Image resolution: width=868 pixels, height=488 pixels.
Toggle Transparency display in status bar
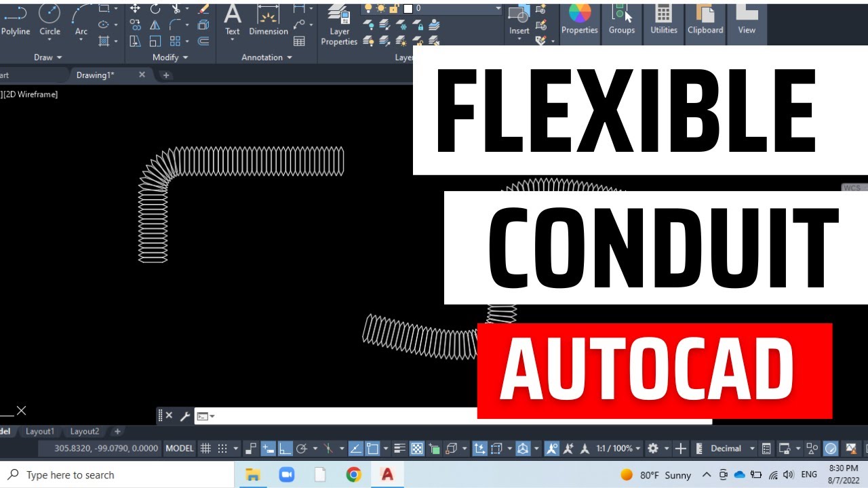(x=417, y=449)
